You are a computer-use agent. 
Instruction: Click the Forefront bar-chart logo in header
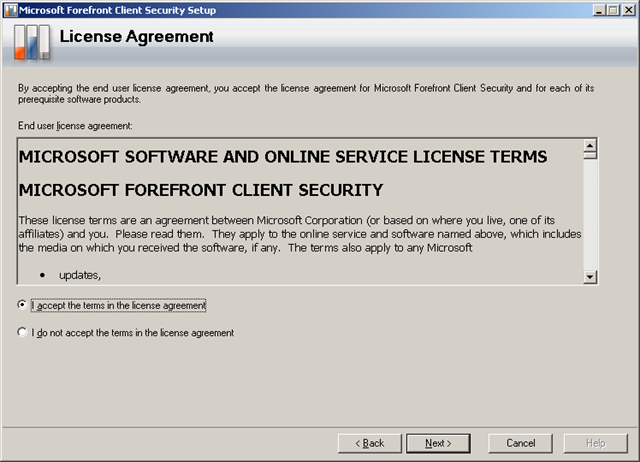(x=32, y=42)
